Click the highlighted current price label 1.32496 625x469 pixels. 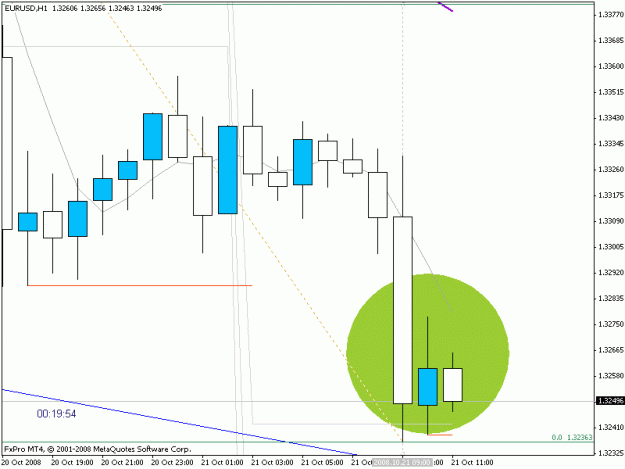610,401
